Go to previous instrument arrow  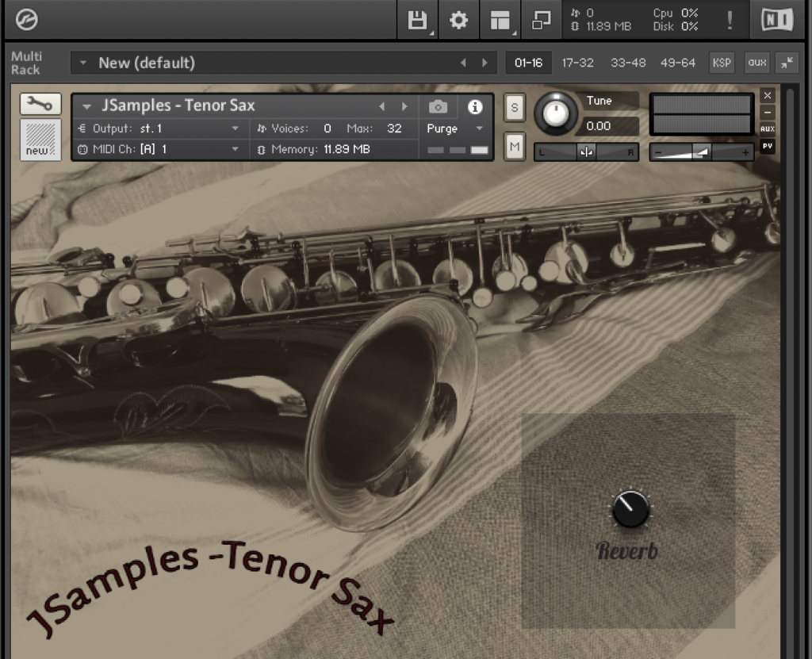point(382,107)
